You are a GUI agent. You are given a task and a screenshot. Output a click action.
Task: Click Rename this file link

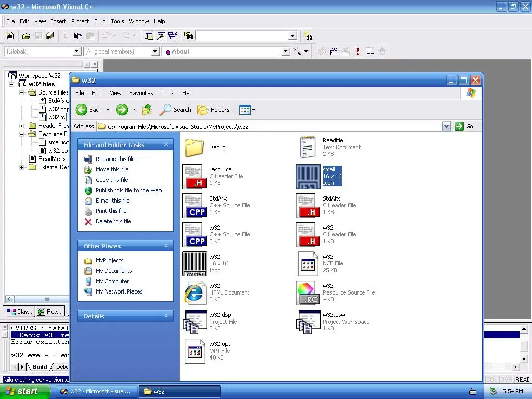[115, 159]
